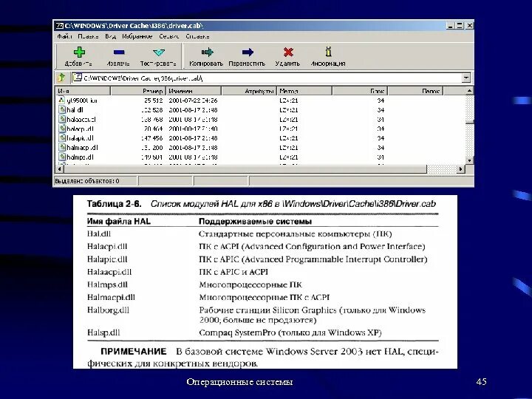Image resolution: width=532 pixels, height=399 pixels.
Task: Click Halborg.dll in the HAL table
Action: click(x=108, y=310)
